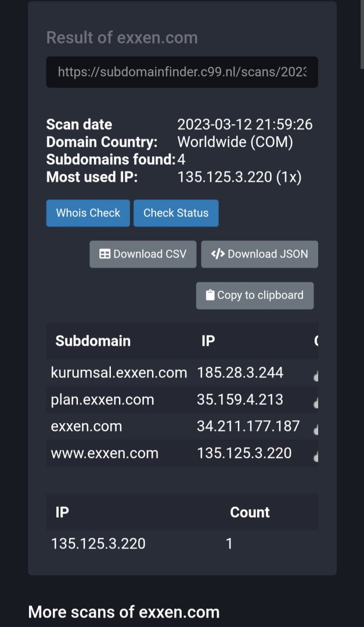This screenshot has width=364, height=627.
Task: Click the clipboard icon on Copy button
Action: pos(210,295)
